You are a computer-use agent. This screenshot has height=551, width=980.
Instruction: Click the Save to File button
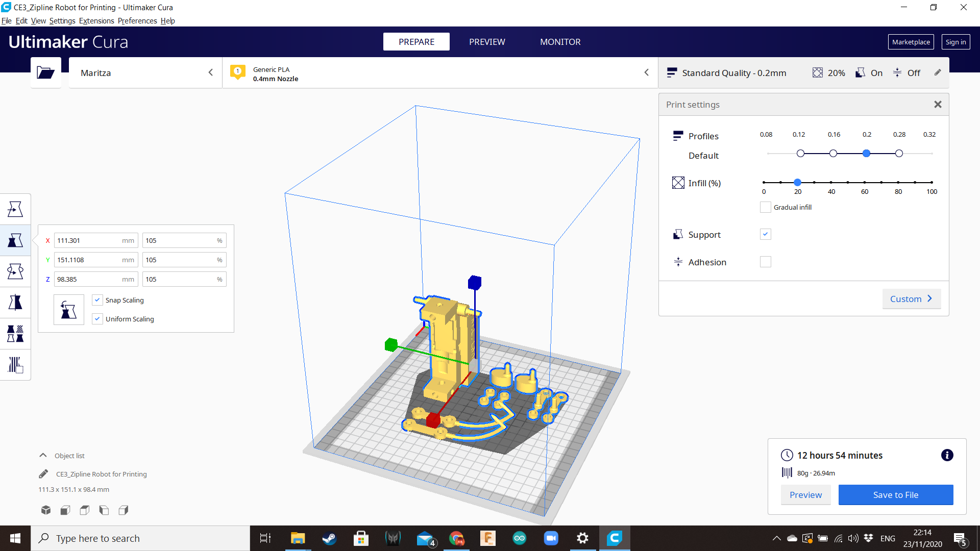pyautogui.click(x=895, y=495)
